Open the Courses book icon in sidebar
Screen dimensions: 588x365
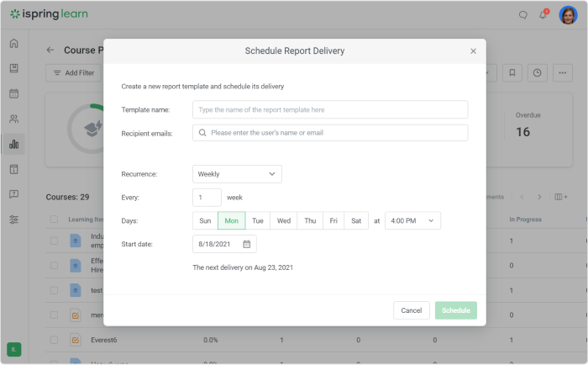pos(14,68)
